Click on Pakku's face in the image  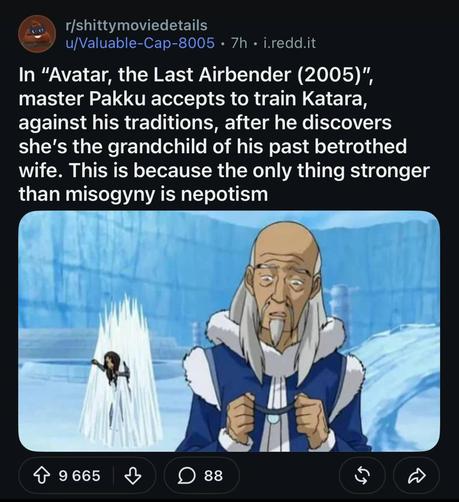point(284,288)
